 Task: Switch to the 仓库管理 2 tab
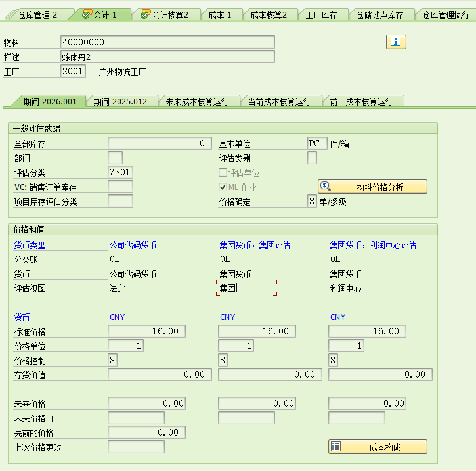(x=37, y=14)
